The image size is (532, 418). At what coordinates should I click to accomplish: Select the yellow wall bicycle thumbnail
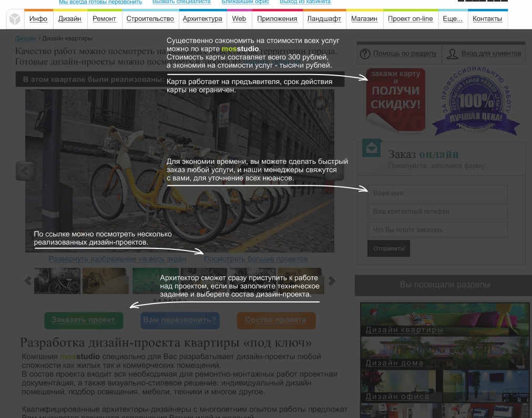coord(106,281)
